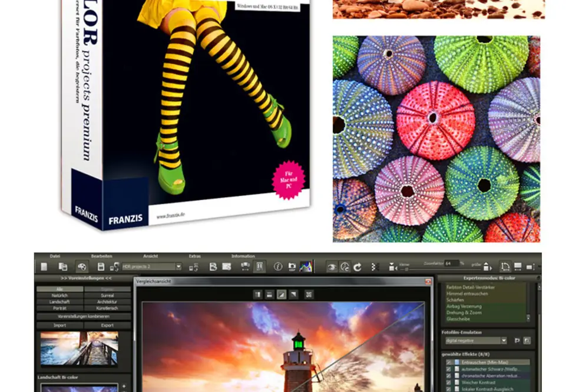This screenshot has height=392, width=582.
Task: Open the color palette post-processing icon
Action: (x=82, y=267)
